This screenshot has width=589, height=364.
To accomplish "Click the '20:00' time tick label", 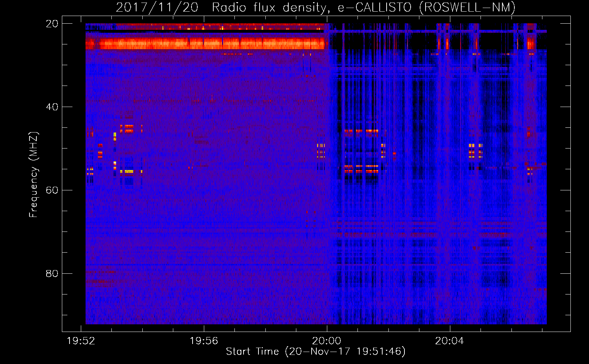I will pyautogui.click(x=327, y=341).
